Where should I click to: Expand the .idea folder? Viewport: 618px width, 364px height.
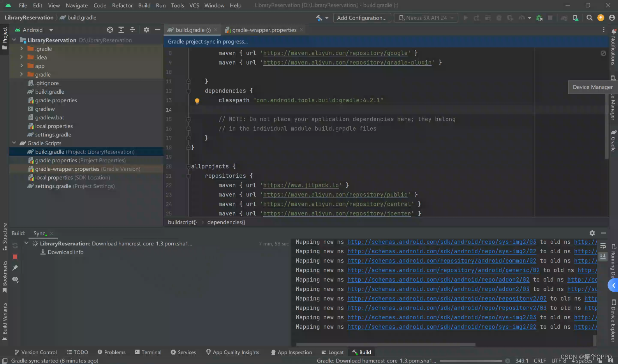(x=22, y=57)
